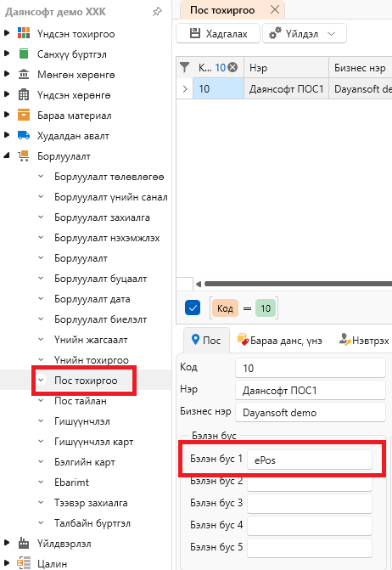Open Гишүүнчлэл карт in the tree
The width and height of the screenshot is (392, 570).
pos(93,442)
